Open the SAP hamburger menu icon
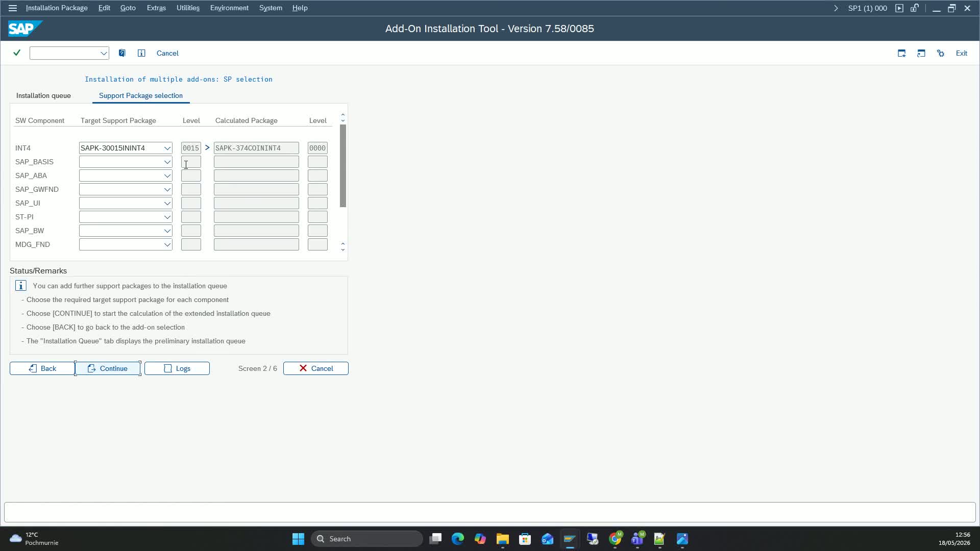 point(13,8)
